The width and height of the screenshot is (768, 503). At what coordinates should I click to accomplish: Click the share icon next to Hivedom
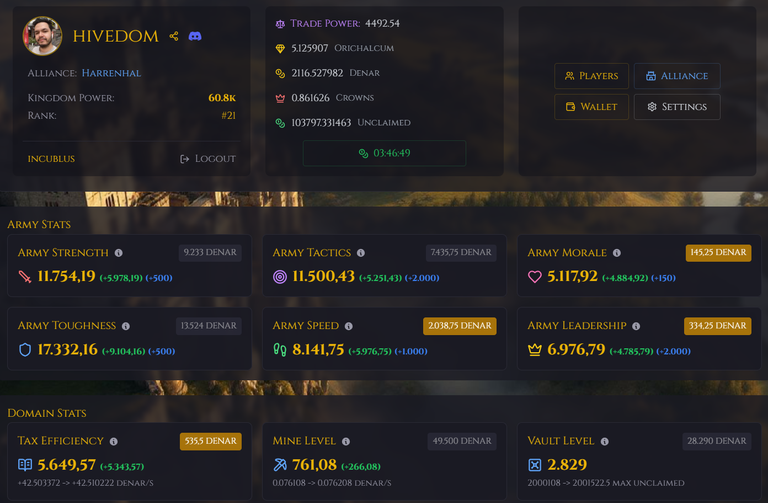click(x=174, y=36)
